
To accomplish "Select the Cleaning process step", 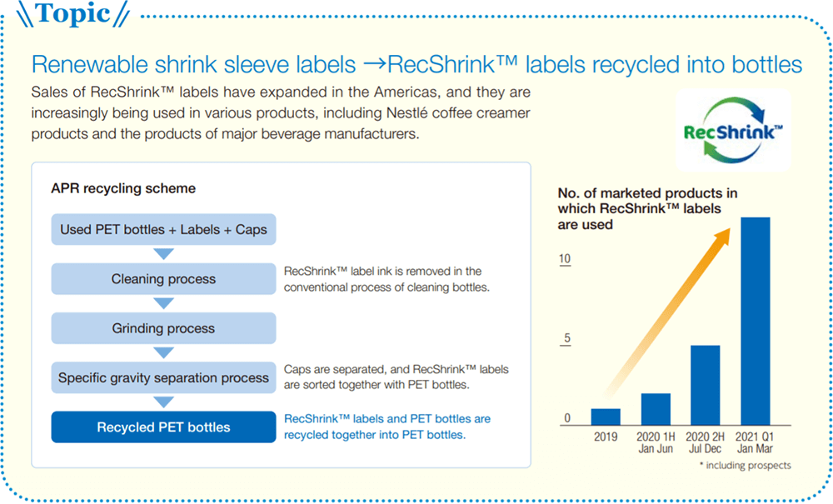I will pyautogui.click(x=163, y=279).
